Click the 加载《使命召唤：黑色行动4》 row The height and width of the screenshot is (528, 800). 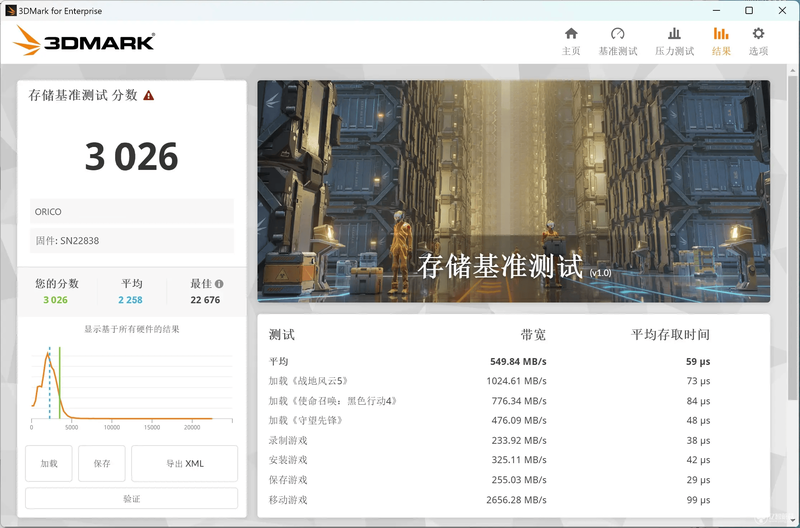tap(489, 401)
